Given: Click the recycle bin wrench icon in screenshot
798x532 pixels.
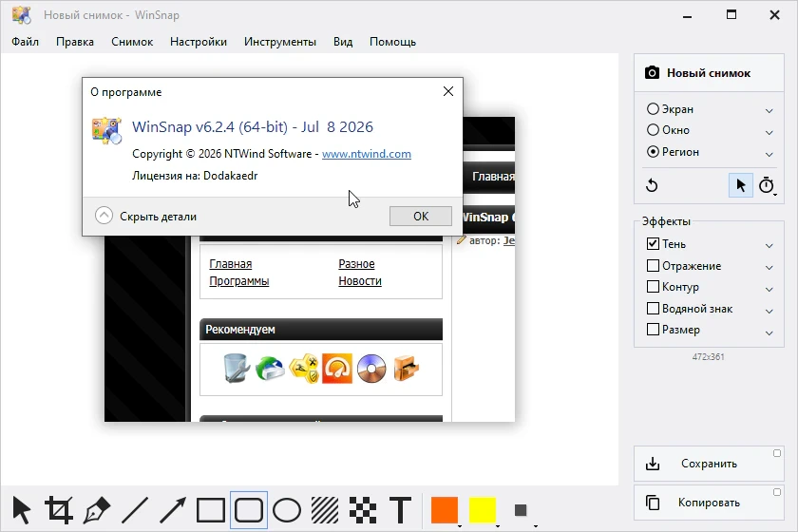Looking at the screenshot, I should [237, 368].
